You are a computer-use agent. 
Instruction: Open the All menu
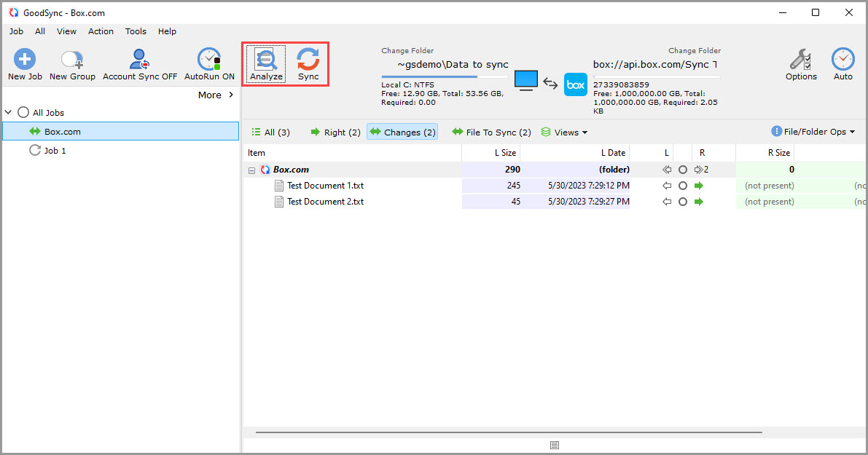pyautogui.click(x=40, y=31)
